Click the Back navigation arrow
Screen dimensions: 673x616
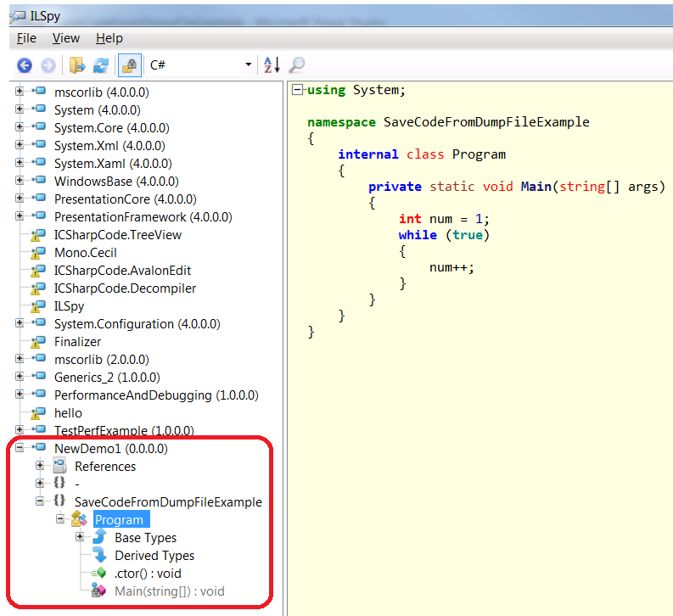[25, 65]
